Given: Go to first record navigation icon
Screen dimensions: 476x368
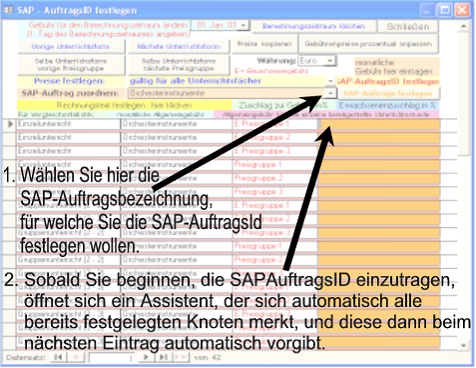Looking at the screenshot, I should (x=58, y=357).
